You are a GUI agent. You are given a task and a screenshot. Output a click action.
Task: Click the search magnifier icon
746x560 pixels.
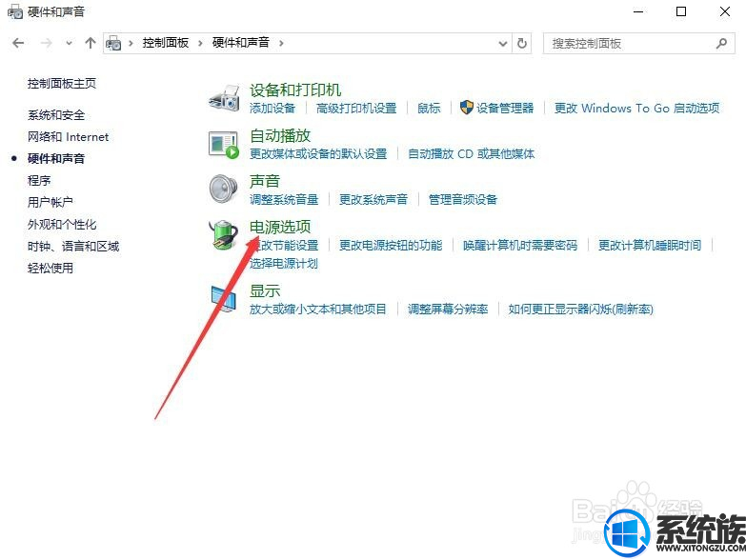tap(721, 43)
